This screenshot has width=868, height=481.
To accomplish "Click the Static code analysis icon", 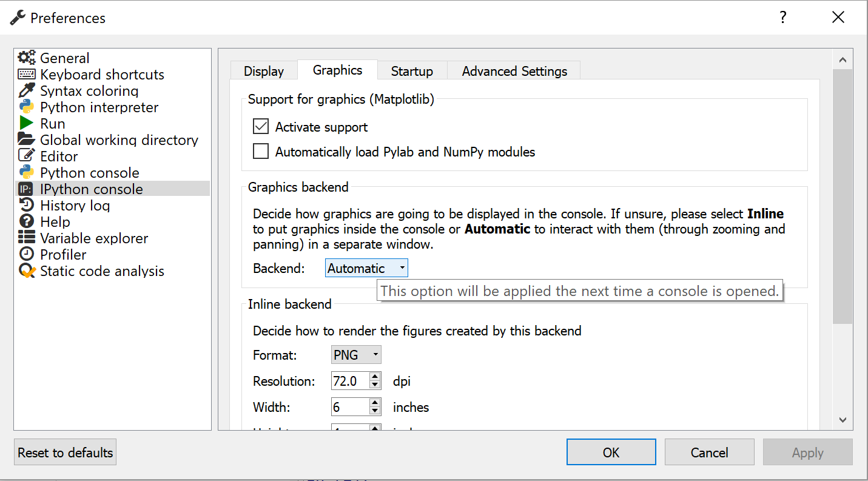I will coord(27,271).
